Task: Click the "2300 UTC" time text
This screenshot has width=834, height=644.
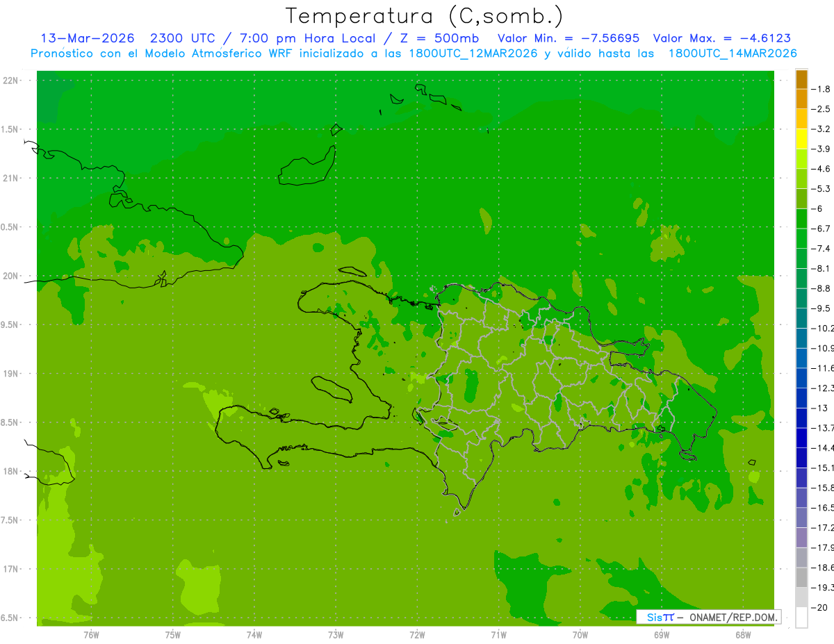Action: pyautogui.click(x=183, y=38)
